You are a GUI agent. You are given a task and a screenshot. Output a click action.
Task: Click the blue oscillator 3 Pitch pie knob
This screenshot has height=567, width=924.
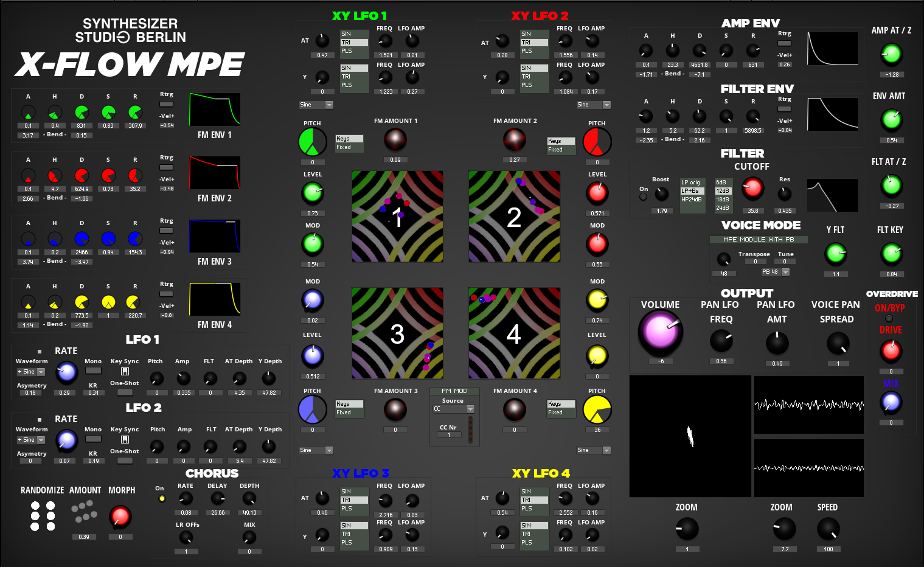click(313, 409)
